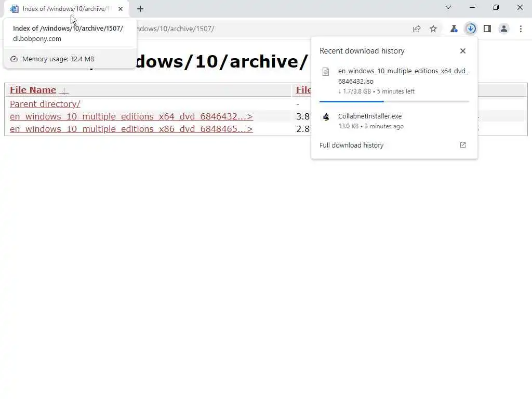Download the x86 dvd 6848465 ISO link
Image resolution: width=532 pixels, height=399 pixels.
(x=131, y=129)
